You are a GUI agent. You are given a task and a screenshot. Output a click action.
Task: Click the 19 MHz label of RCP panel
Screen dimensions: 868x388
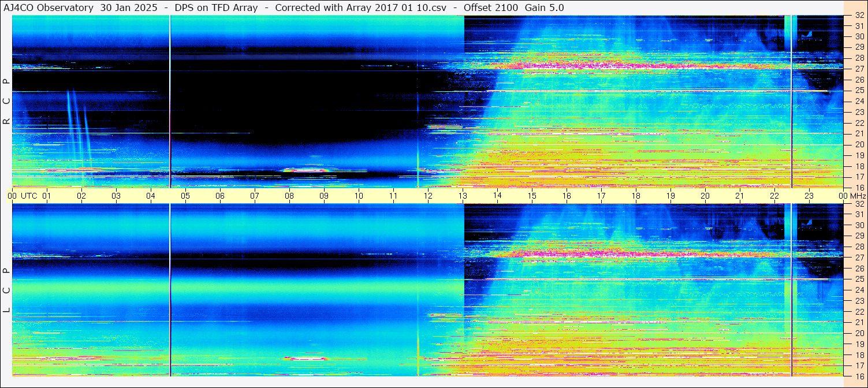[x=859, y=155]
